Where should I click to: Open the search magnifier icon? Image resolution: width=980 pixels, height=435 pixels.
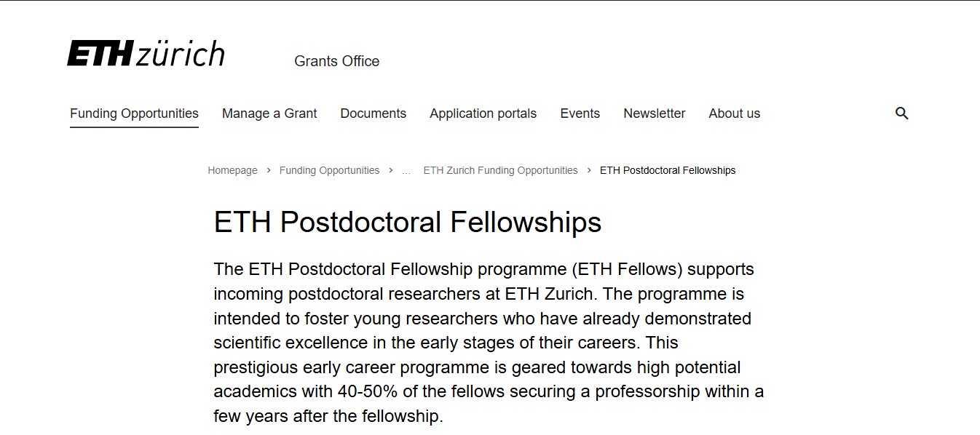coord(901,113)
